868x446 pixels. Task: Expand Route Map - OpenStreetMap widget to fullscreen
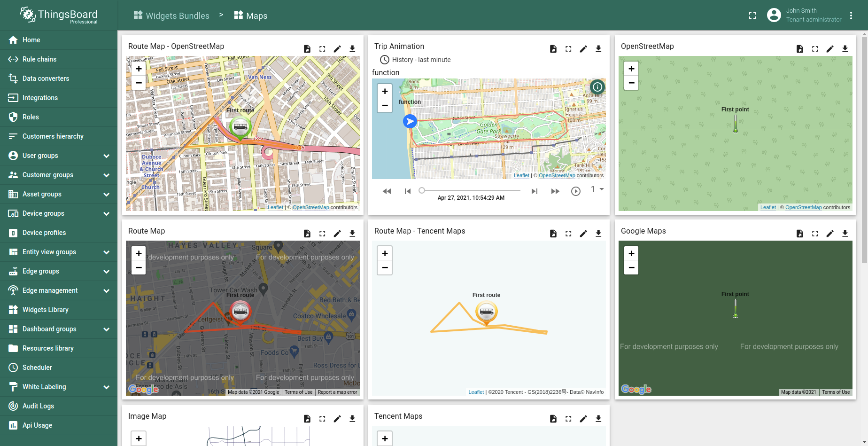tap(322, 49)
